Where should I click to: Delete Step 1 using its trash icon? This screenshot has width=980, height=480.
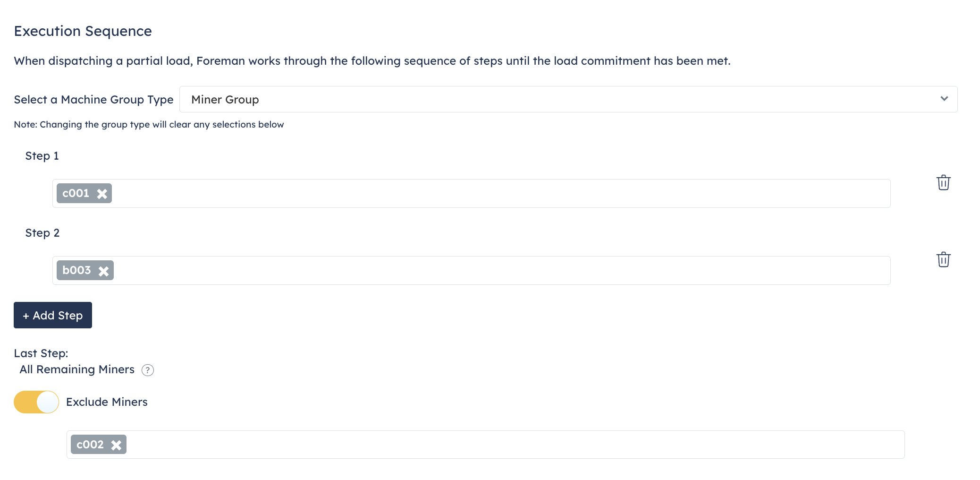[943, 182]
